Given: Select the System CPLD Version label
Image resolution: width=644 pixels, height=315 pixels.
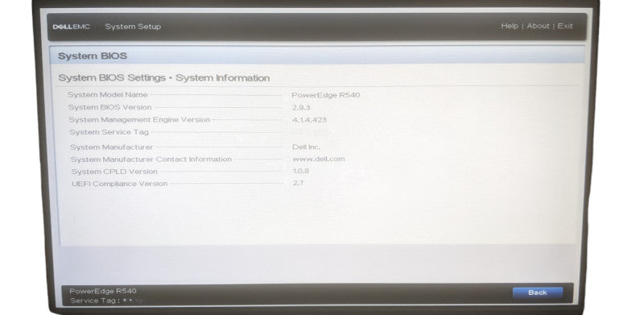Looking at the screenshot, I should tap(114, 172).
